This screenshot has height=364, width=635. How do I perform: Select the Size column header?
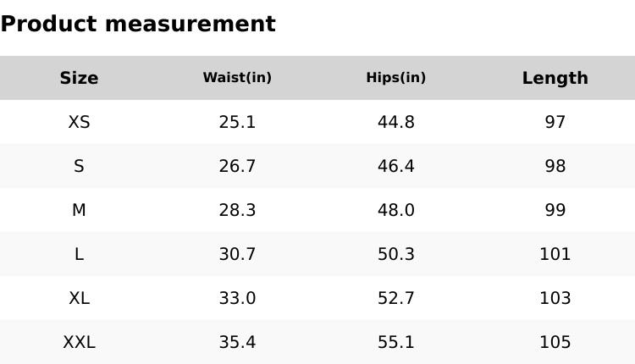[x=79, y=78]
